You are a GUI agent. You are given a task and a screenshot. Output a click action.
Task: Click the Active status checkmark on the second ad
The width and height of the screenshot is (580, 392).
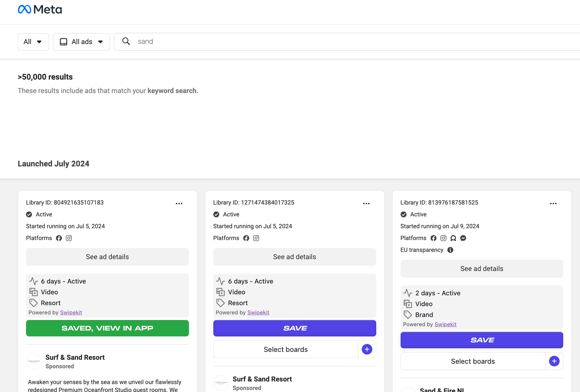(x=216, y=214)
